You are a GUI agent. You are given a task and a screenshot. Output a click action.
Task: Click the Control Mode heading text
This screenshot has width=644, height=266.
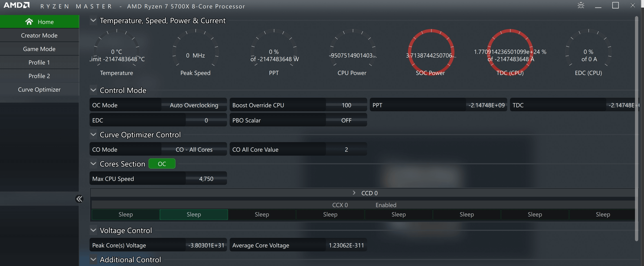[123, 90]
